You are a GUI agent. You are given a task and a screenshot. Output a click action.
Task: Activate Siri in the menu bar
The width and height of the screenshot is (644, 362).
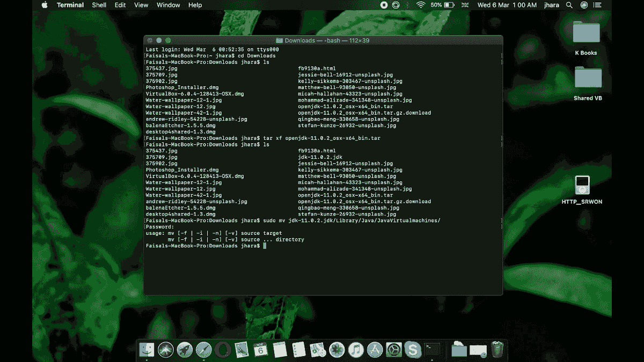[x=584, y=5]
